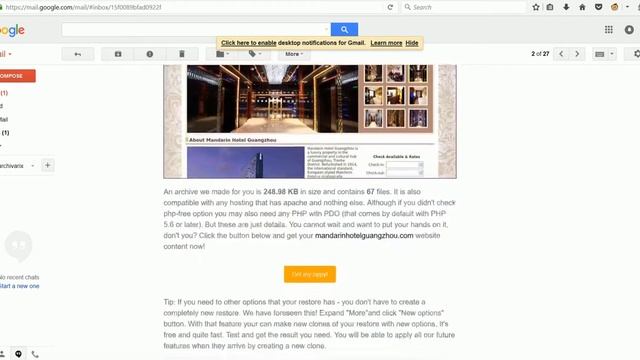This screenshot has width=640, height=360.
Task: Open the Learn more link
Action: pyautogui.click(x=386, y=43)
